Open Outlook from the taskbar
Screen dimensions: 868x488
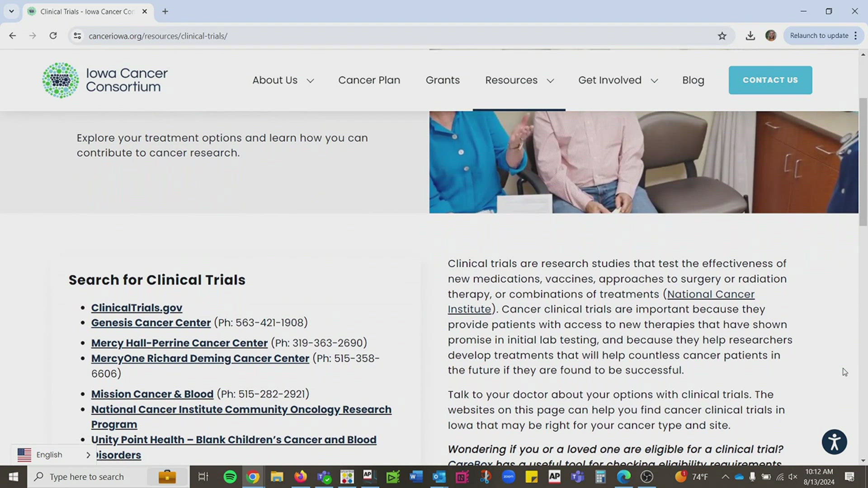pos(439,476)
